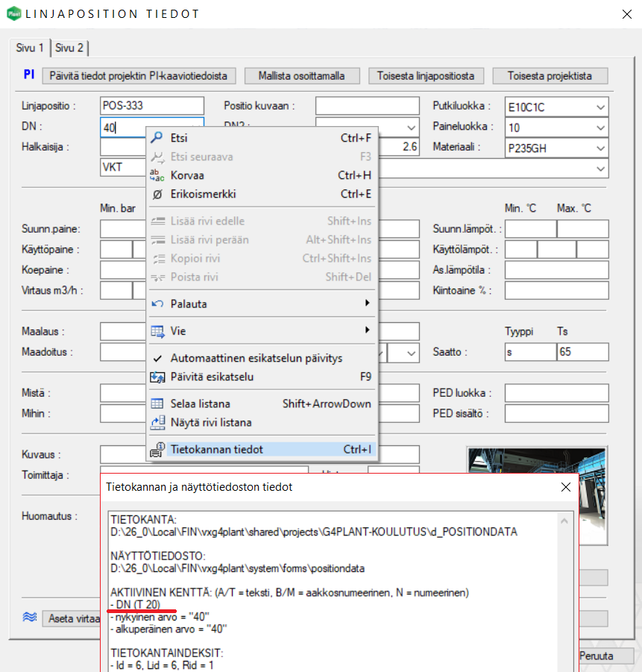The height and width of the screenshot is (672, 642).
Task: Close the Tietokannan ja näyttötiedoston tiedot popup
Action: (565, 487)
